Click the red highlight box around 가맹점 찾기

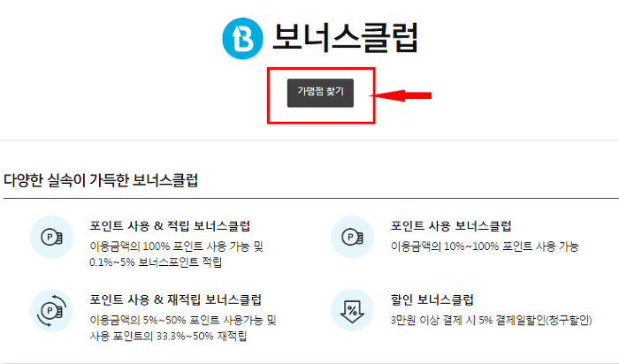click(x=321, y=95)
